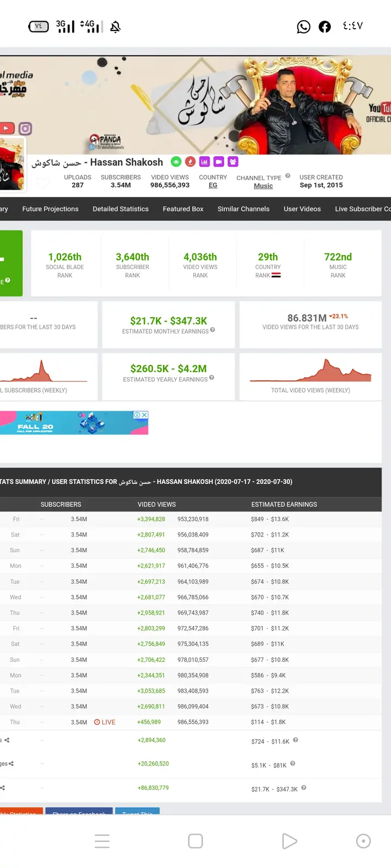This screenshot has width=391, height=868.
Task: Click the Estimated Earnings column header
Action: (x=284, y=505)
